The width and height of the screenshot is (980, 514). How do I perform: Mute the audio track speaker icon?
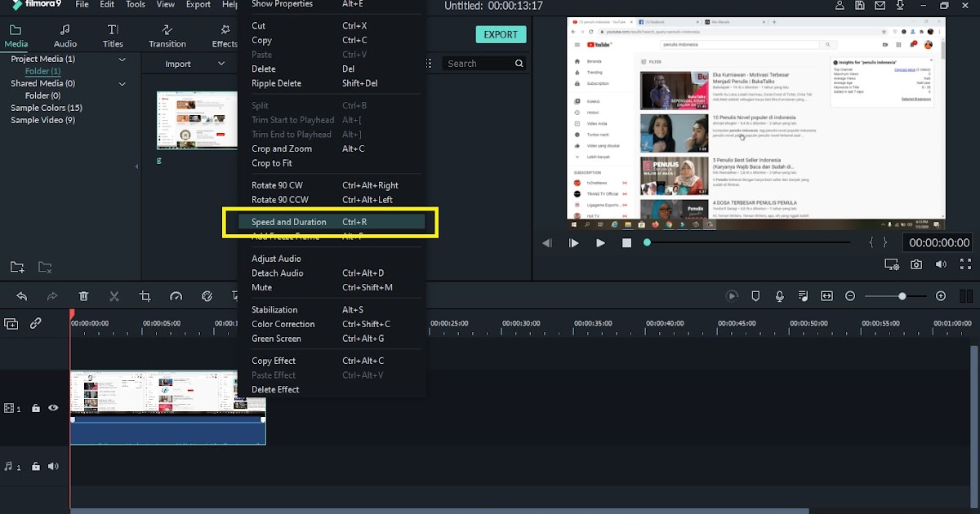53,466
